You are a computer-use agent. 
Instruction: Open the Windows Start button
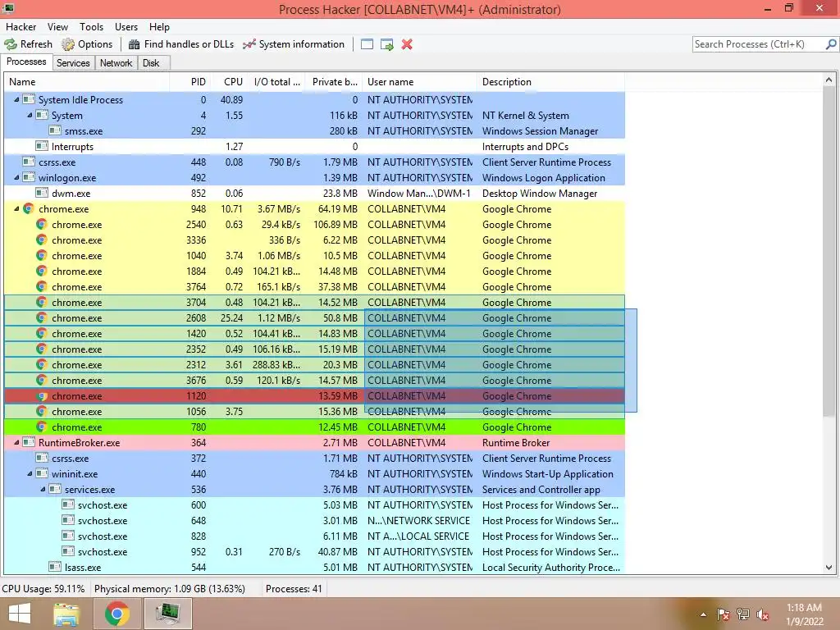(20, 614)
